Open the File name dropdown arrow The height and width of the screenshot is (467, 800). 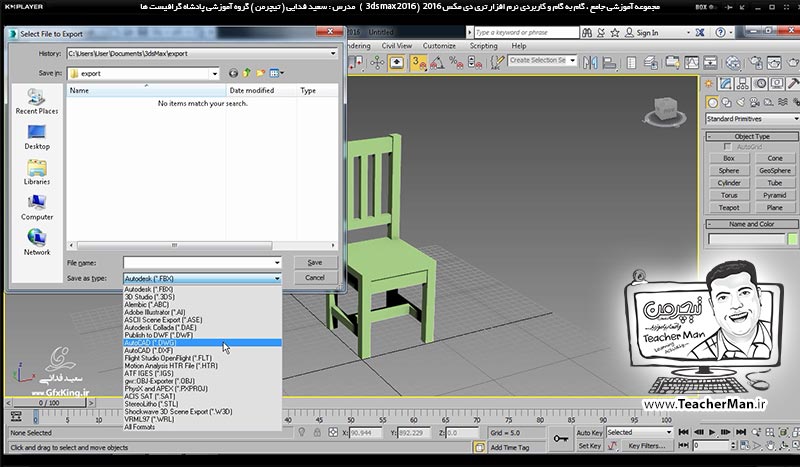277,263
